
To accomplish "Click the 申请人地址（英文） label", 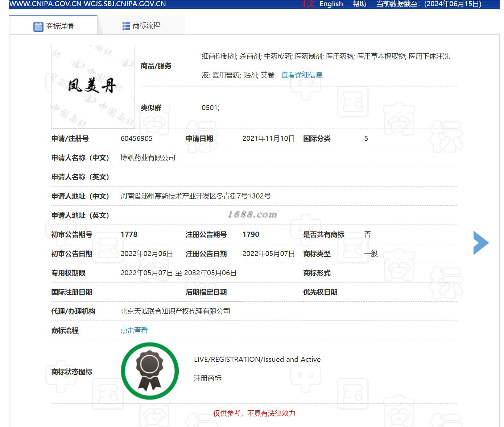I will pyautogui.click(x=80, y=215).
